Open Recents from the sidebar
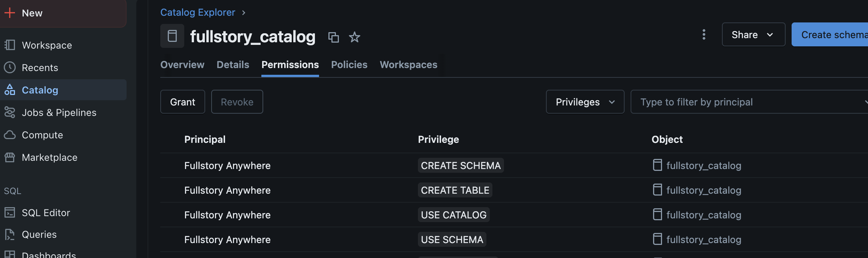868x258 pixels. (x=40, y=68)
